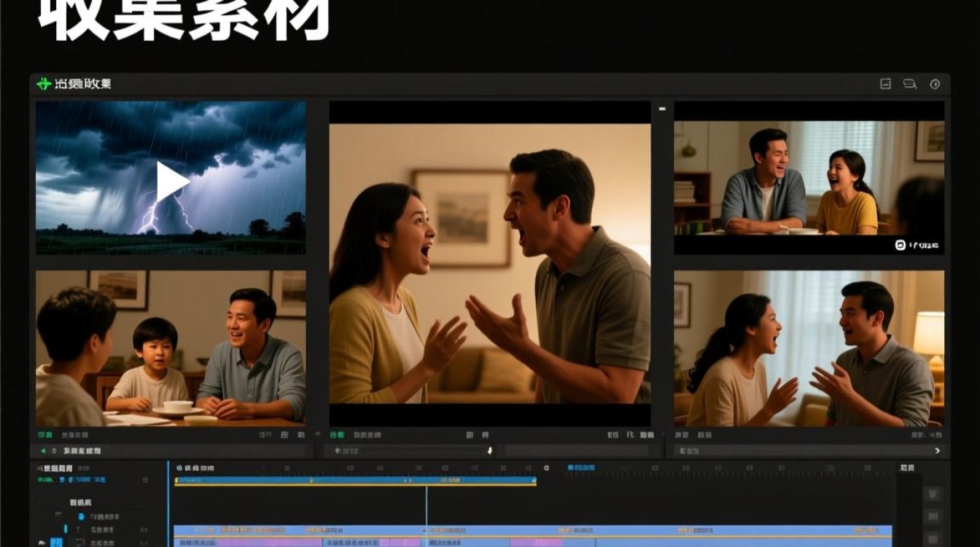This screenshot has width=980, height=547.
Task: Click the top icon in the timeline's right side panel
Action: (x=933, y=494)
